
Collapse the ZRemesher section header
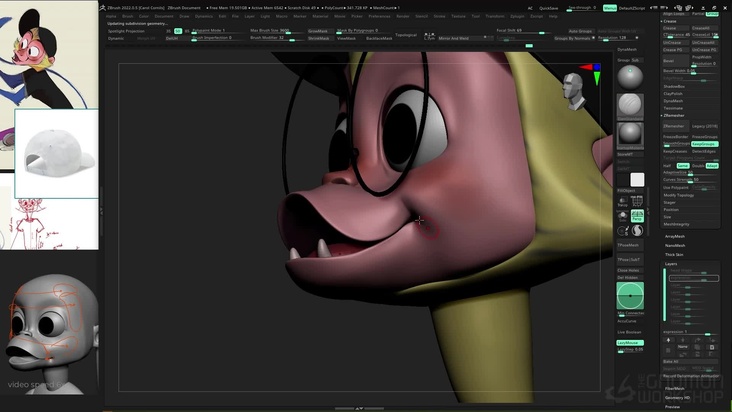click(x=674, y=115)
